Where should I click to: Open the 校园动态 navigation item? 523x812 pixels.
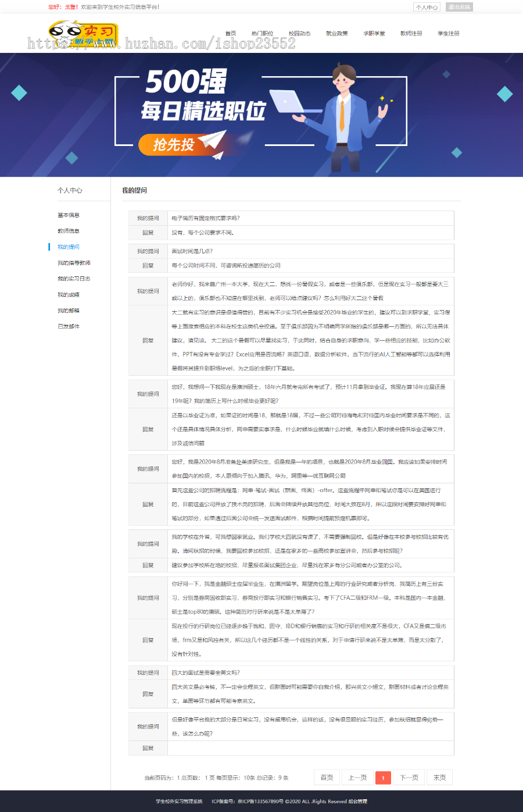tap(299, 34)
